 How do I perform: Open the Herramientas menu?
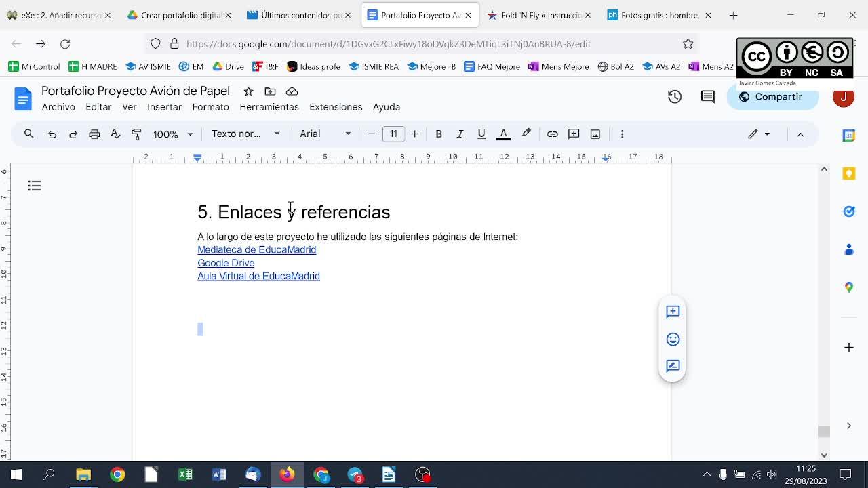(269, 107)
